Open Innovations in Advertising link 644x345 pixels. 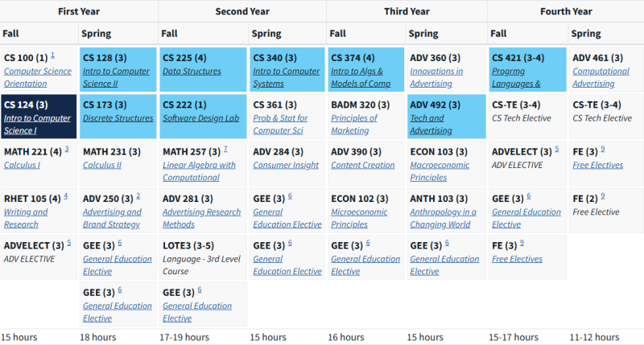click(x=436, y=77)
